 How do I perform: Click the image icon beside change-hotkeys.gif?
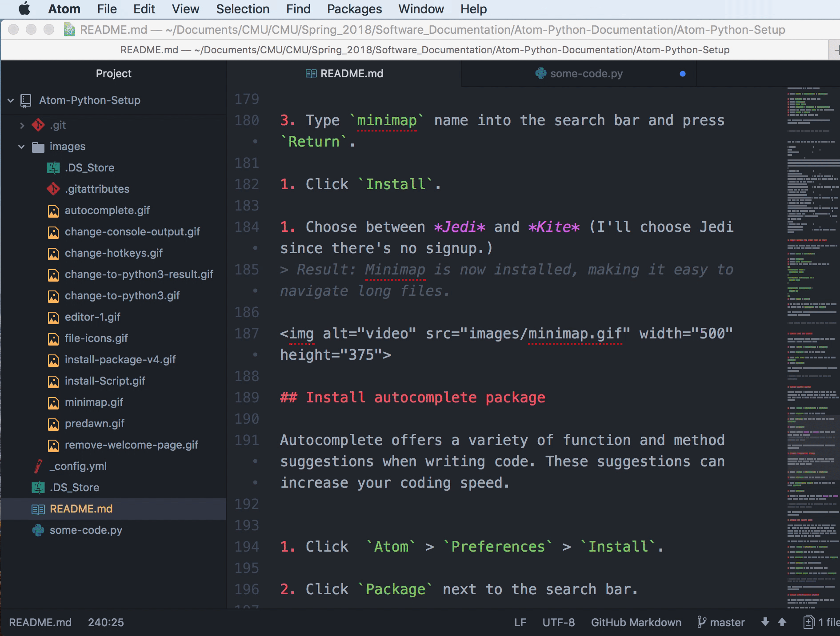53,254
